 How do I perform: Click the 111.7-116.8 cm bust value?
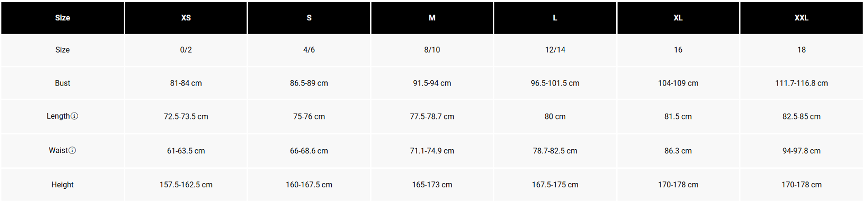tap(801, 83)
